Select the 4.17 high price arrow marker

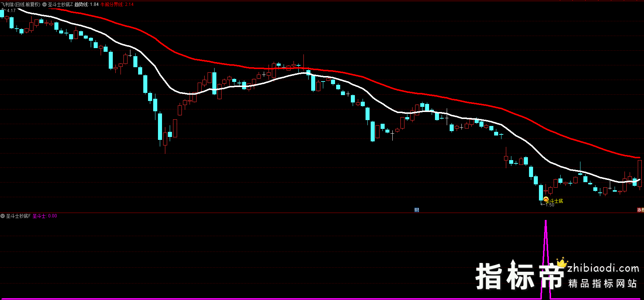[10, 11]
